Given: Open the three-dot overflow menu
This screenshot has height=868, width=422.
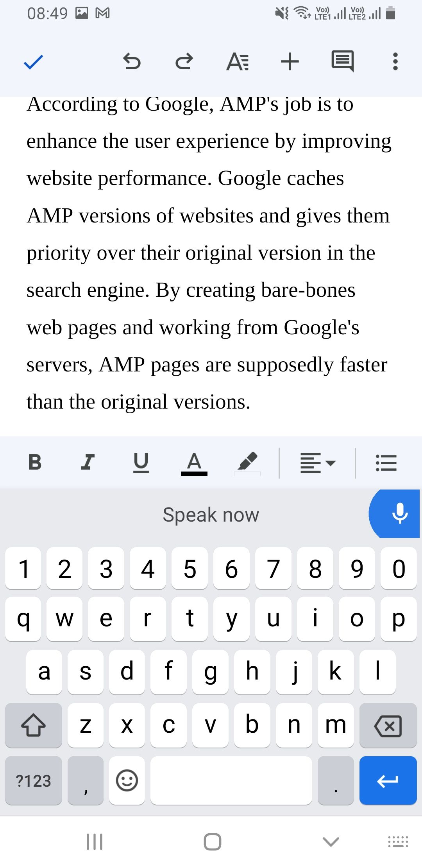Looking at the screenshot, I should pos(395,62).
